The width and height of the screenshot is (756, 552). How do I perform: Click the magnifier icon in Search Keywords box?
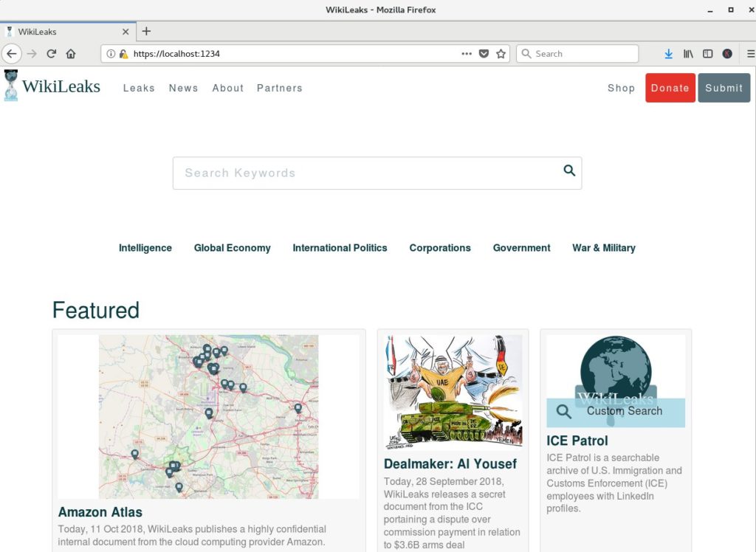569,170
